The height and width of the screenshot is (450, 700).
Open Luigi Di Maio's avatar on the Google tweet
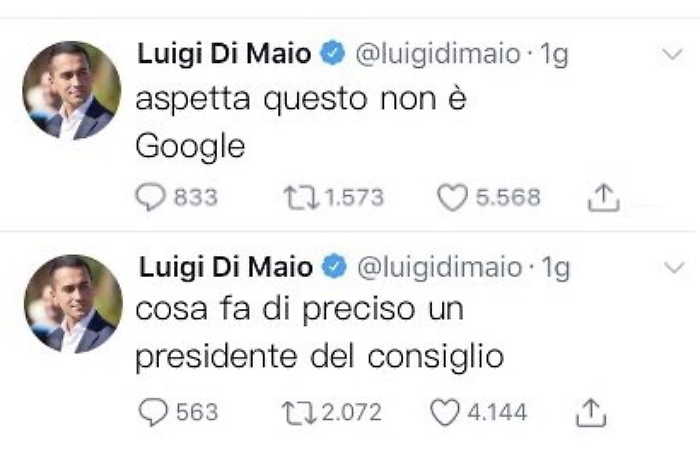72,90
